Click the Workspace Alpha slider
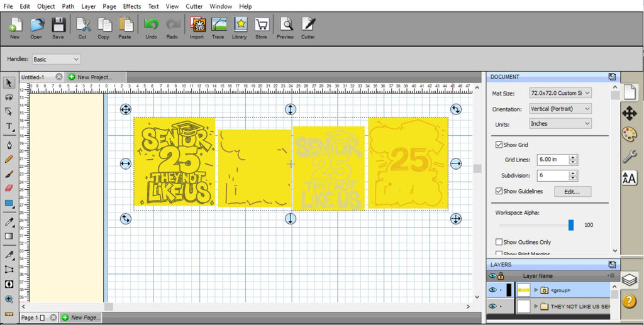 (x=535, y=224)
